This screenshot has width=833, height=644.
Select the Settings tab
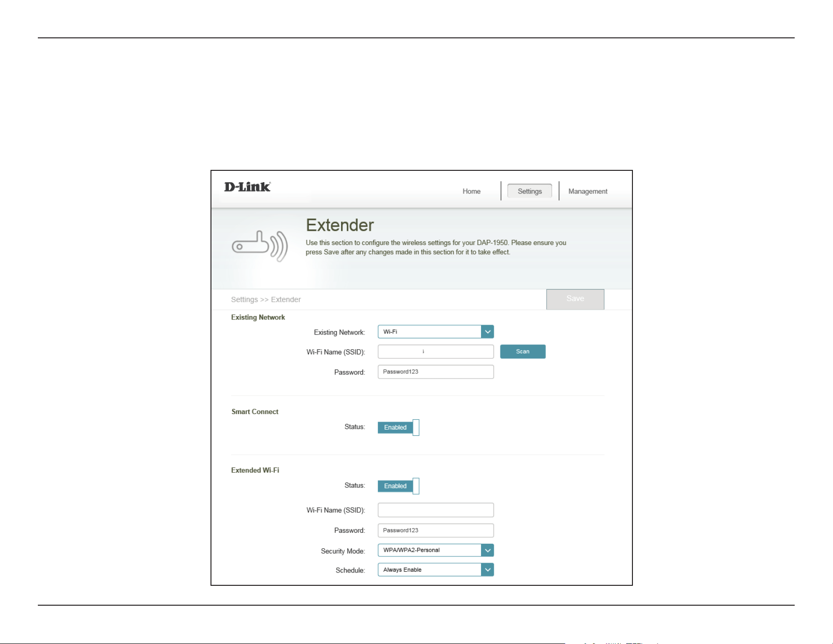coord(529,191)
